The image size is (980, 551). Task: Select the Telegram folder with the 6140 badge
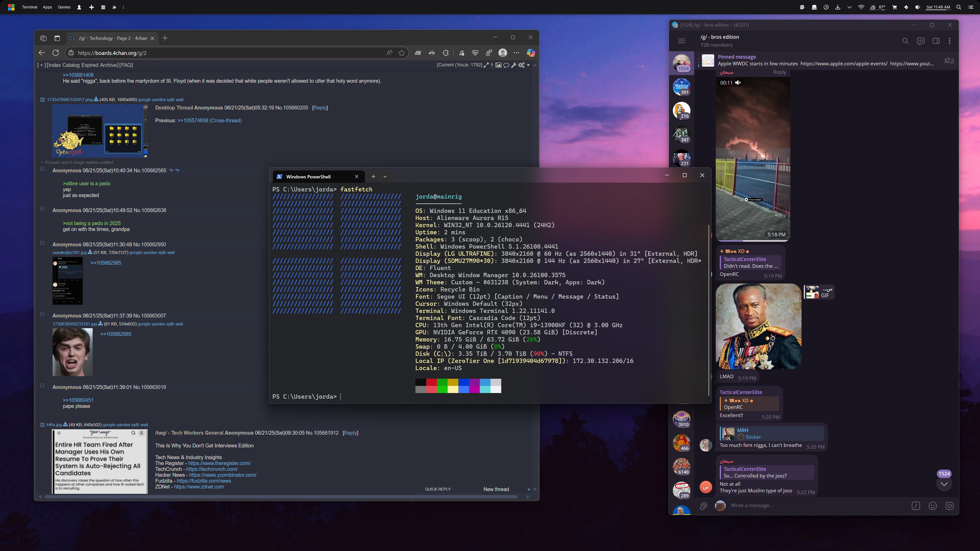point(681,467)
